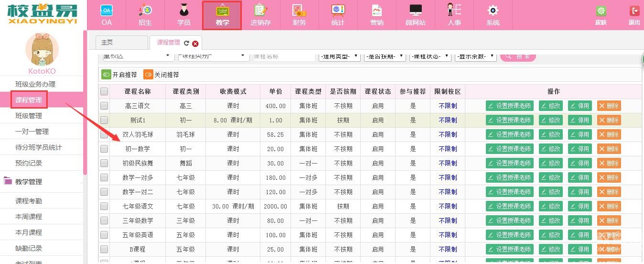Switch to the 主页 home tab

pyautogui.click(x=122, y=43)
